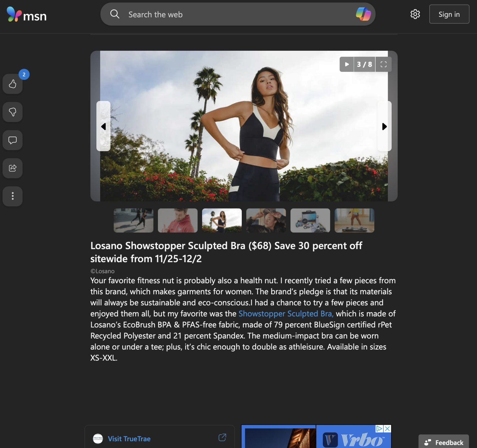Click the 3 / 8 slide counter
This screenshot has width=477, height=448.
[365, 64]
